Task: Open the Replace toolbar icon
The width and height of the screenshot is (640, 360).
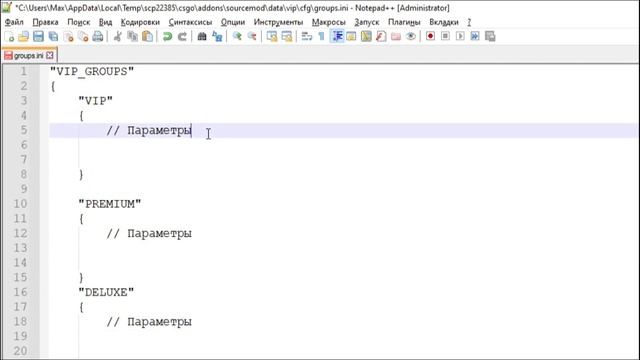Action: click(x=217, y=37)
